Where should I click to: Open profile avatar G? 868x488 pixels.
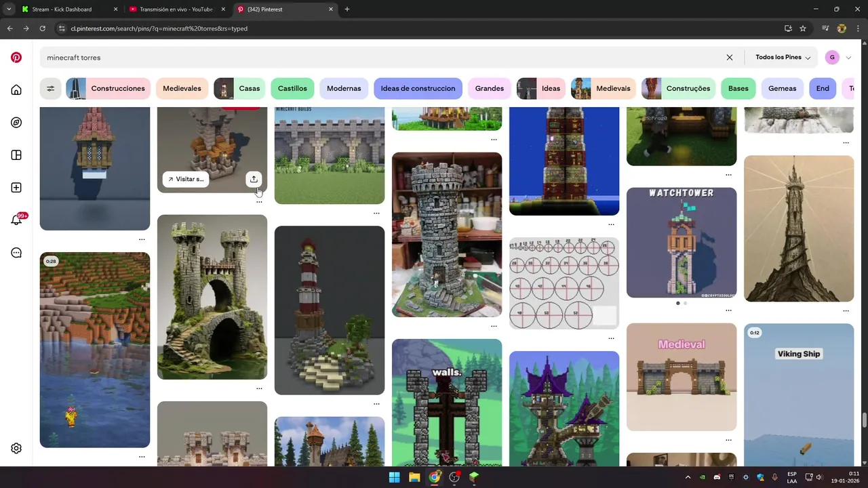point(832,58)
